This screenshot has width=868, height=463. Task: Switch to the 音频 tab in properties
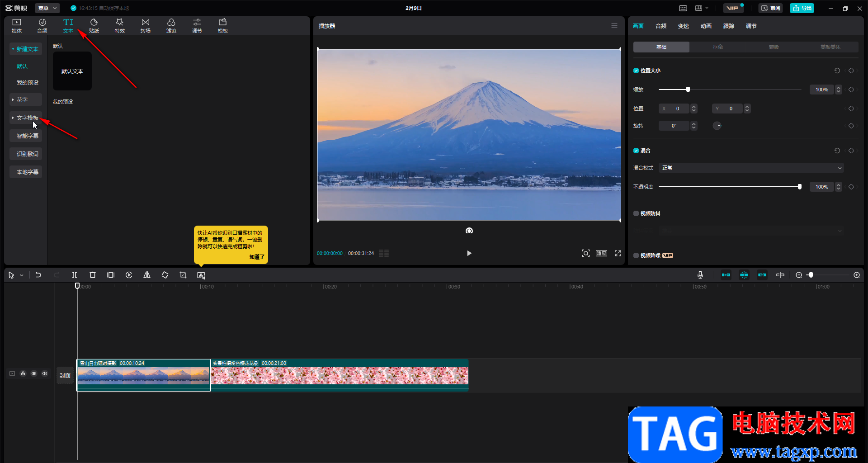[661, 26]
